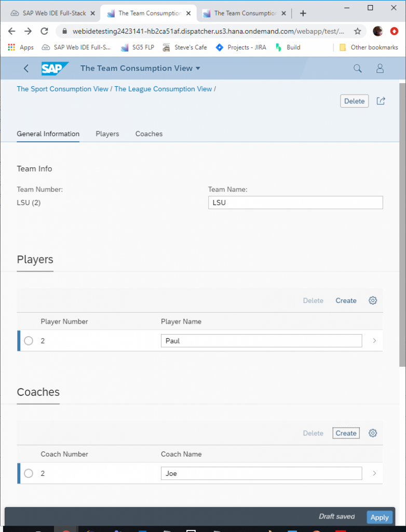This screenshot has width=406, height=532.
Task: Reload the page with the refresh icon
Action: pos(44,31)
